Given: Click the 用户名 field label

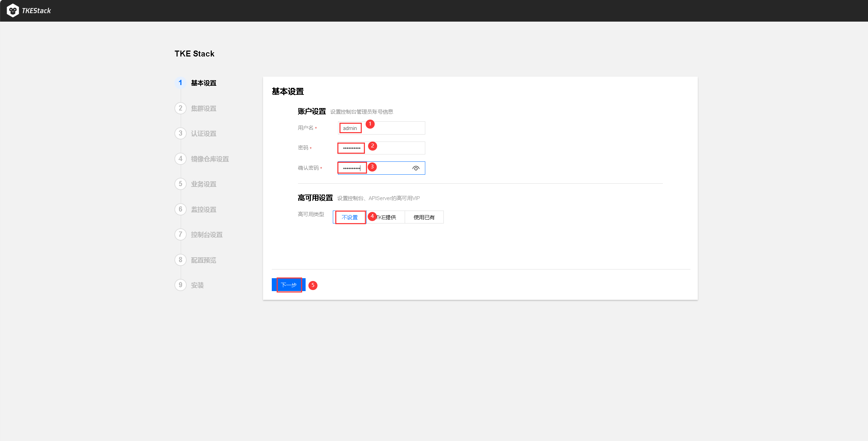Looking at the screenshot, I should coord(306,128).
